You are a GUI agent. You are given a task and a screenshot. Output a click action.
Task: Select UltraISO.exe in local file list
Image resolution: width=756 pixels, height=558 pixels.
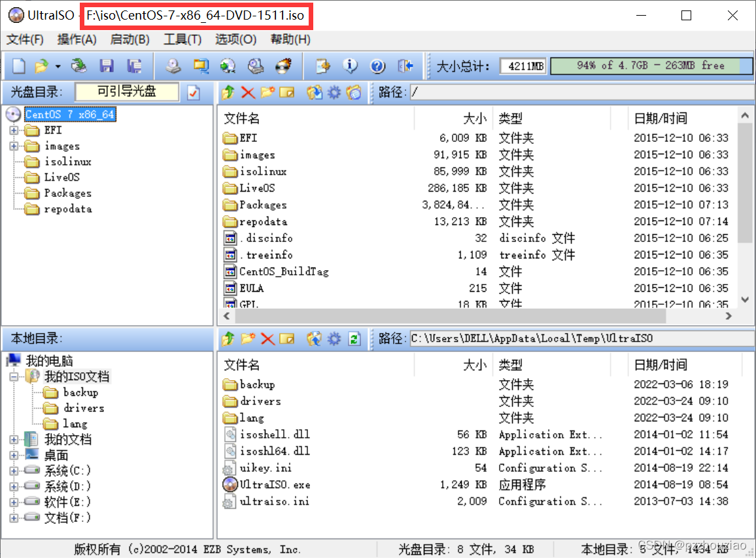click(275, 485)
